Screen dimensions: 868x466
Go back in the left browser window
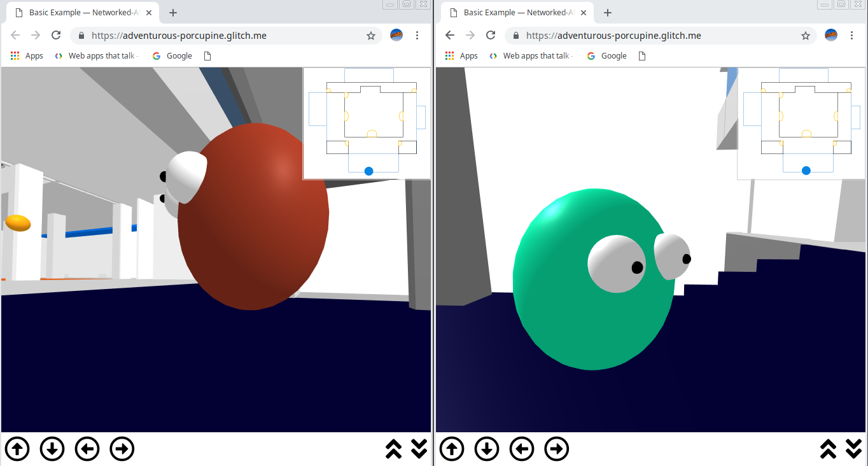pyautogui.click(x=15, y=36)
